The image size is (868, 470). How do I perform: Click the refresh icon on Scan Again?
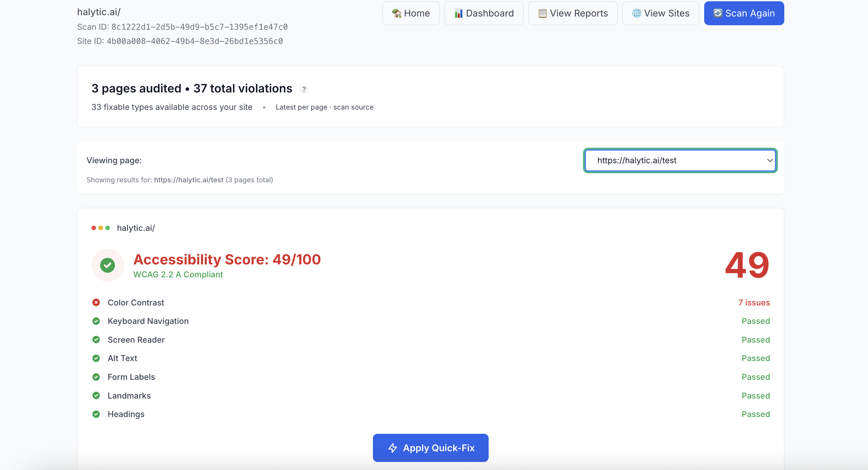[717, 13]
